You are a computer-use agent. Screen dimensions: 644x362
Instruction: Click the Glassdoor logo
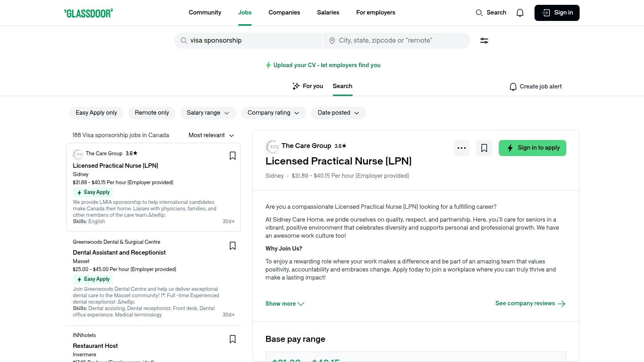click(x=89, y=13)
